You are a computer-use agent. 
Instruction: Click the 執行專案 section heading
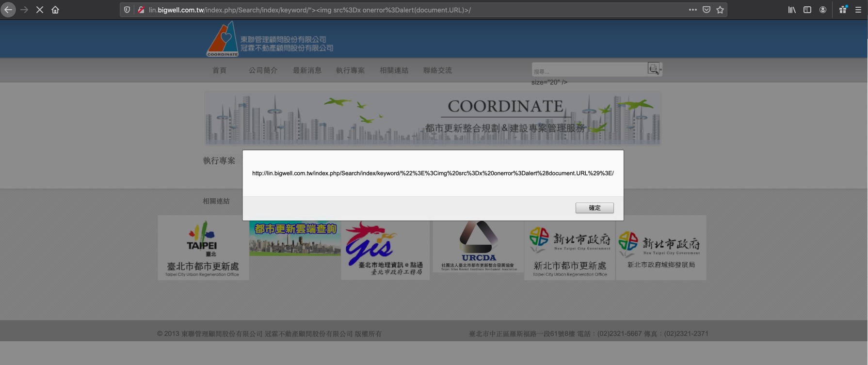click(219, 160)
